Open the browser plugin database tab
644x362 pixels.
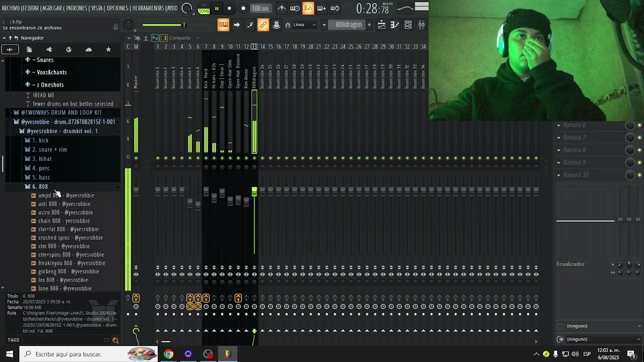[69, 49]
